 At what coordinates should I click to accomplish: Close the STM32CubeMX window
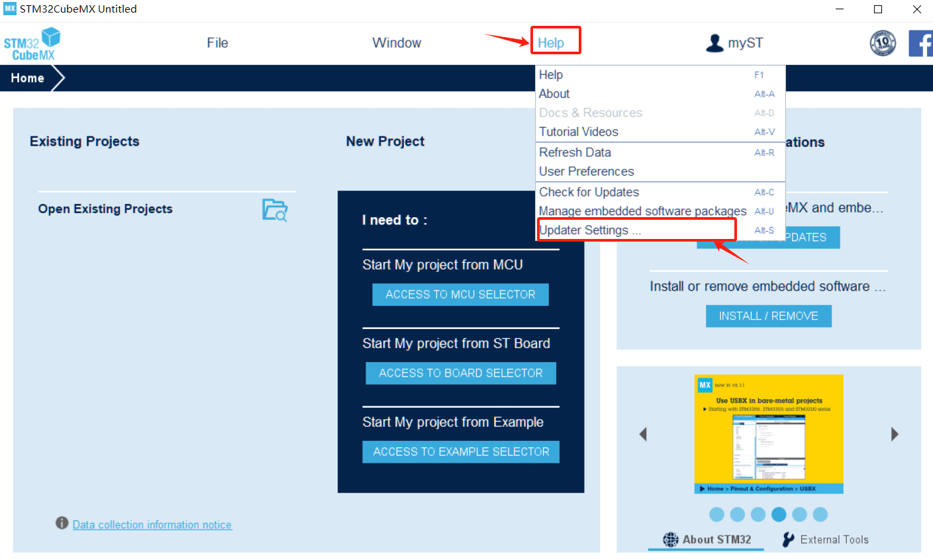(917, 9)
